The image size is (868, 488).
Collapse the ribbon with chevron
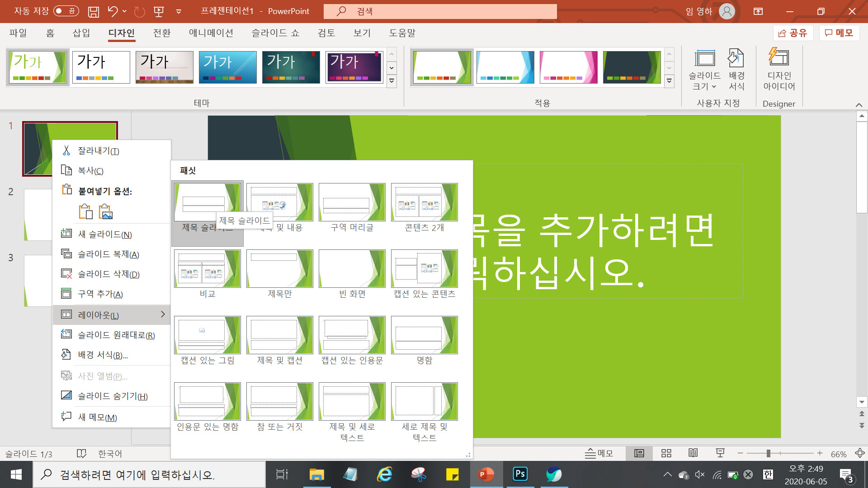pos(859,105)
